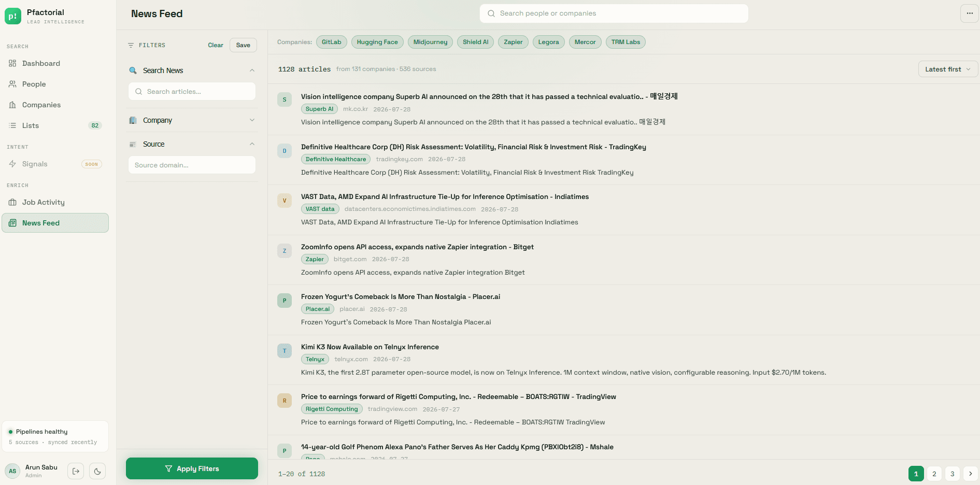Open Dashboard from the sidebar

(x=55, y=63)
